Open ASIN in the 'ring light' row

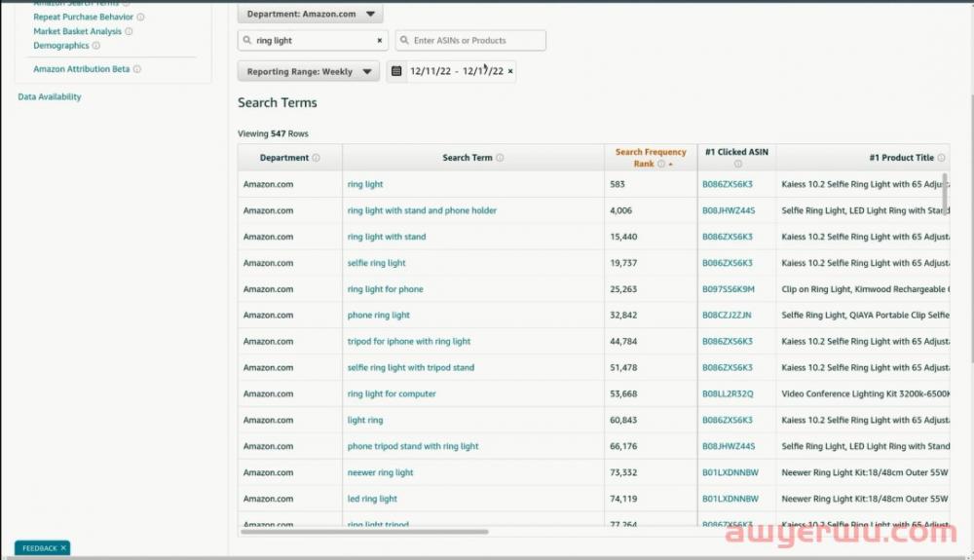pos(728,184)
